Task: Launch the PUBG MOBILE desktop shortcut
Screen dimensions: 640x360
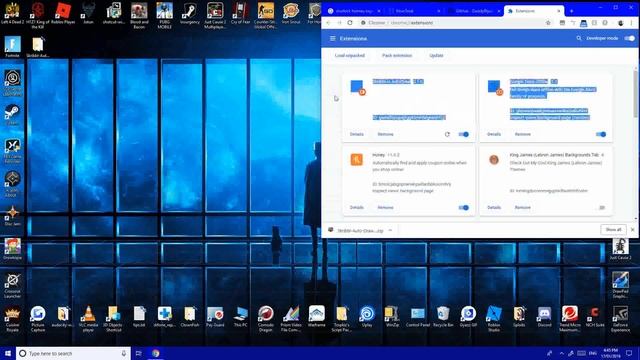Action: coord(164,15)
